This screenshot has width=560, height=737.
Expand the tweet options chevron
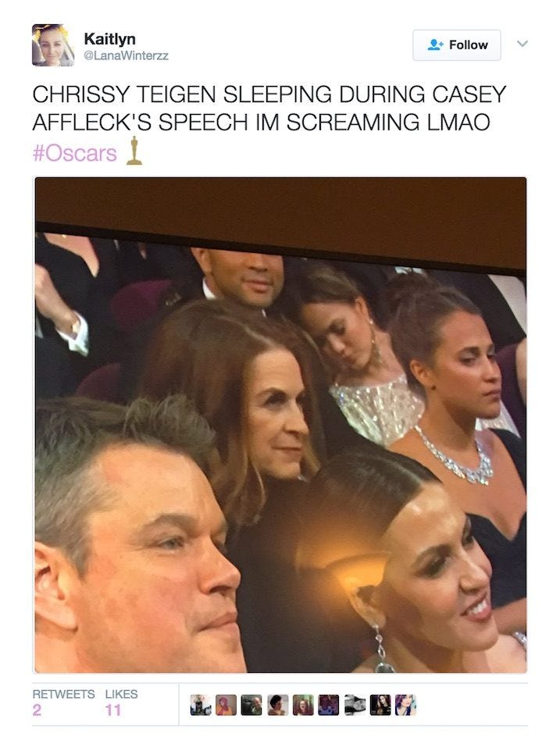click(523, 44)
